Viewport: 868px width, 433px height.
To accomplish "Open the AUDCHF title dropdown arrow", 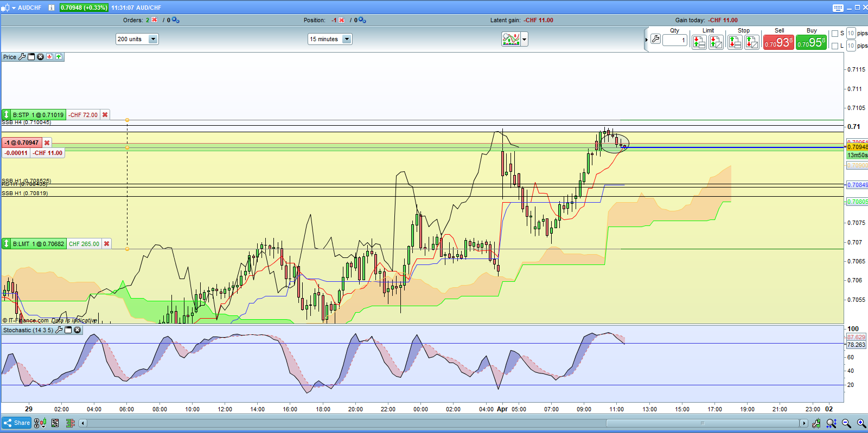I will 14,8.
